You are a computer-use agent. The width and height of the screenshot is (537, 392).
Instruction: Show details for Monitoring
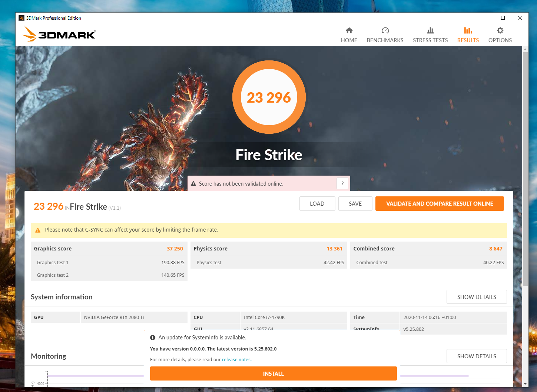point(477,356)
